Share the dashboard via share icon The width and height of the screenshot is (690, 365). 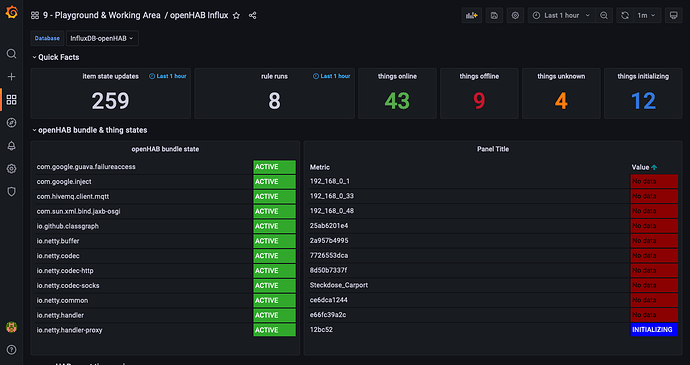pyautogui.click(x=253, y=15)
